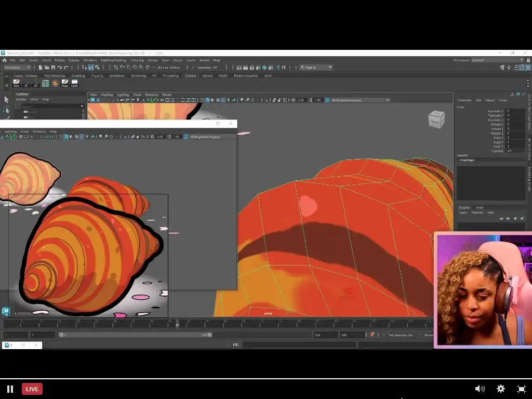Click the Visibility value field

515,151
